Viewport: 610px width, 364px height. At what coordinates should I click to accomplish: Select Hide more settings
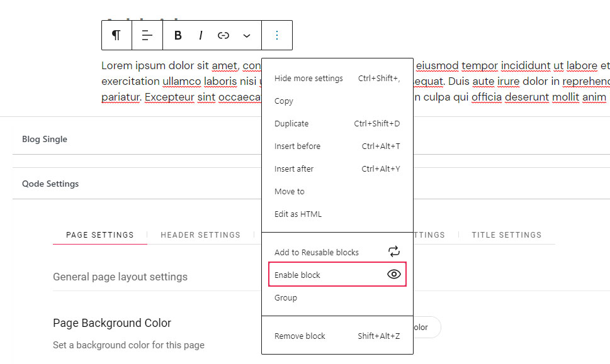tap(337, 79)
